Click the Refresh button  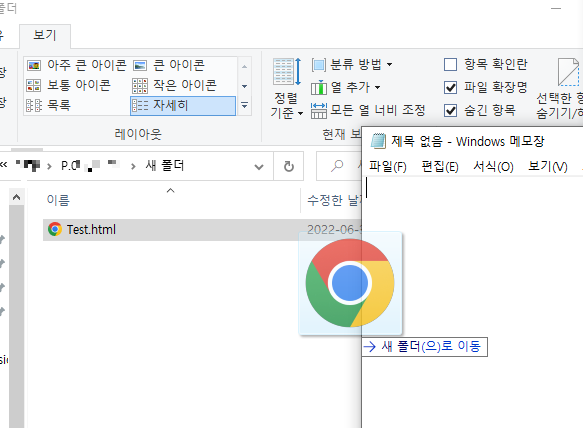coord(289,166)
